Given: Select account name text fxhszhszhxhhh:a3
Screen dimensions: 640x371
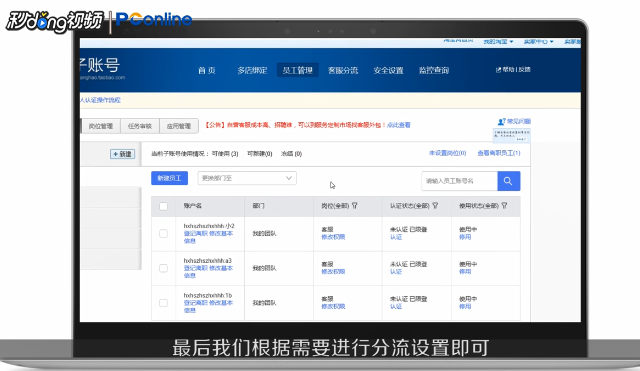Looking at the screenshot, I should coord(207,261).
